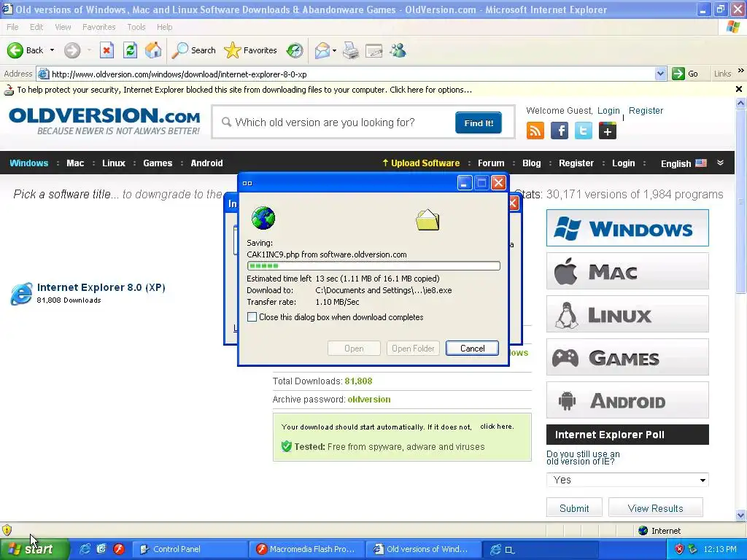Click the status bar shield warning icon
The image size is (747, 560).
click(x=7, y=530)
